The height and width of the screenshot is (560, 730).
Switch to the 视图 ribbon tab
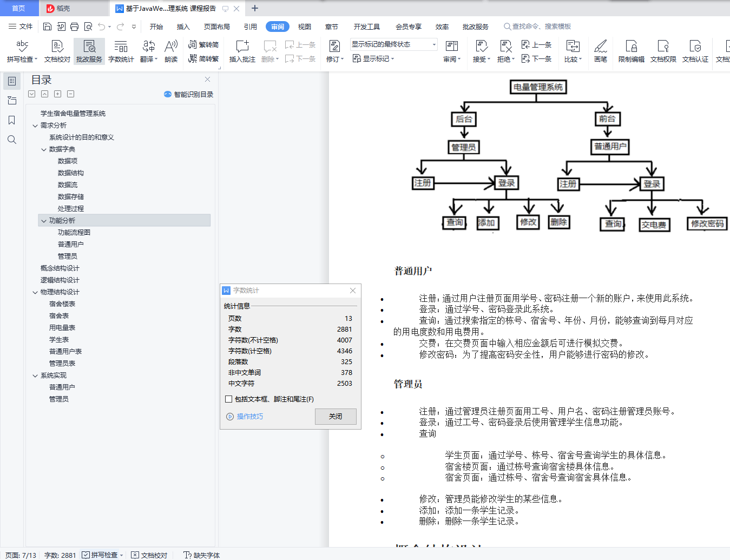(305, 27)
